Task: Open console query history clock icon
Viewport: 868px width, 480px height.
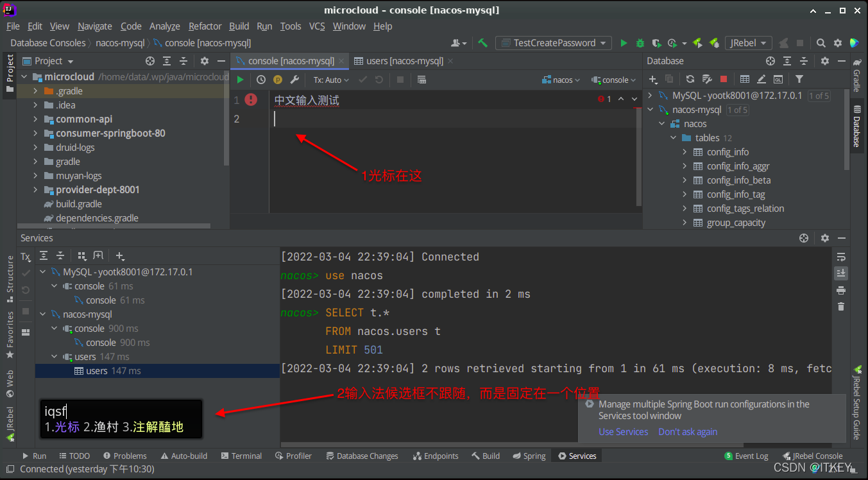Action: (x=260, y=80)
